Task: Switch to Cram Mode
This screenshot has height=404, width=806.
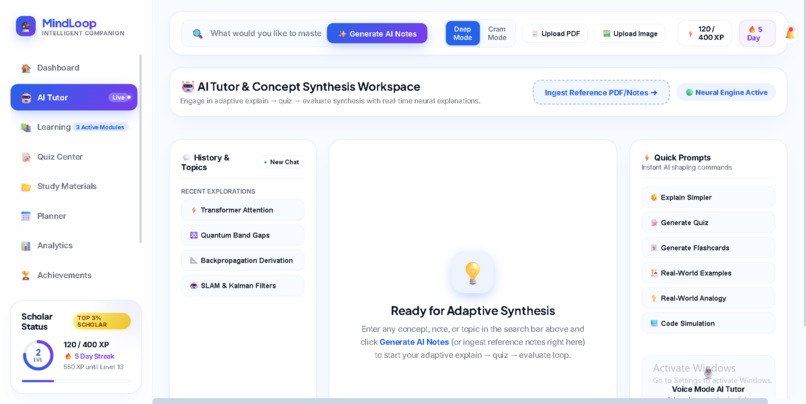Action: [x=497, y=33]
